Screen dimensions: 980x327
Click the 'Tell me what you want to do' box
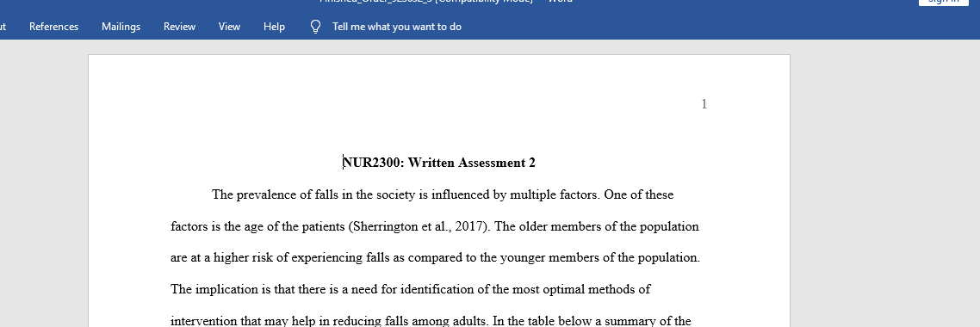[397, 26]
